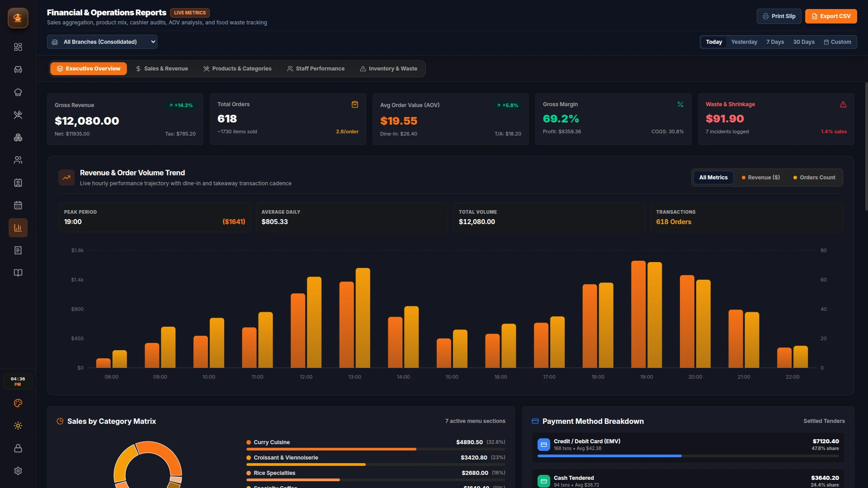This screenshot has width=868, height=488.
Task: Click the 618 Orders transactions tile
Action: tap(746, 217)
